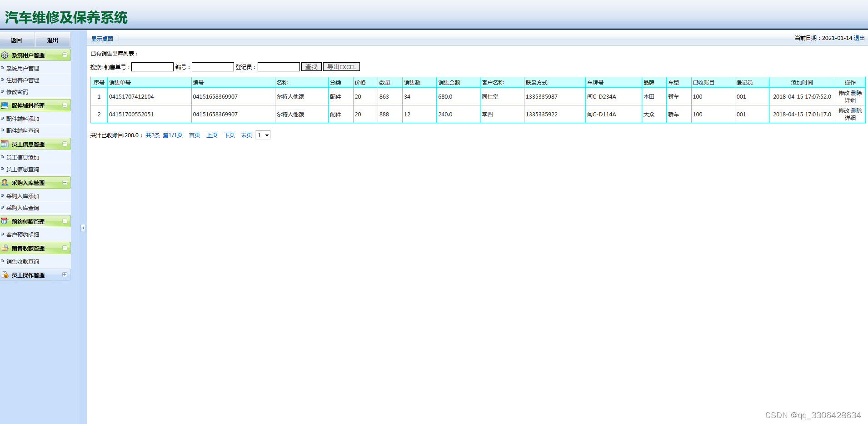
Task: Click the person icon beside 采购入库管理
Action: (5, 183)
